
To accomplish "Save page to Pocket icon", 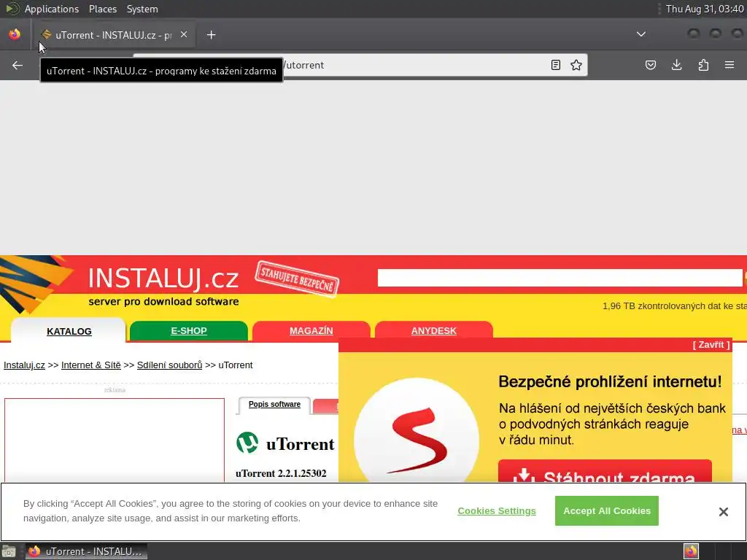I will pos(651,65).
